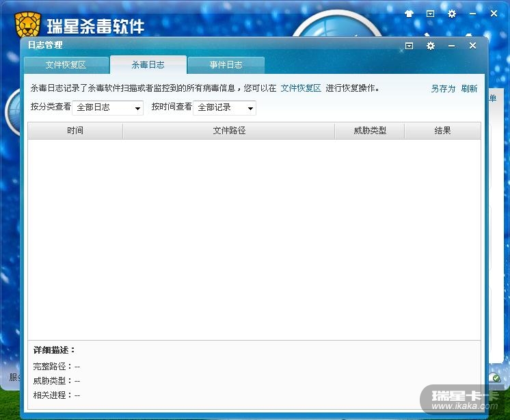Viewport: 510px width, 420px height.
Task: Click the 刷新 link
Action: 469,88
